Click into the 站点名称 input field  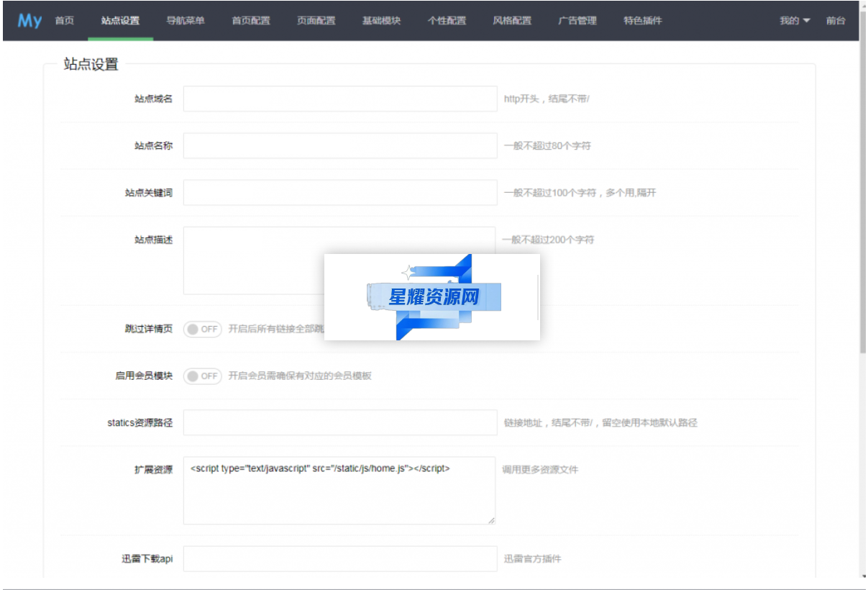point(340,145)
